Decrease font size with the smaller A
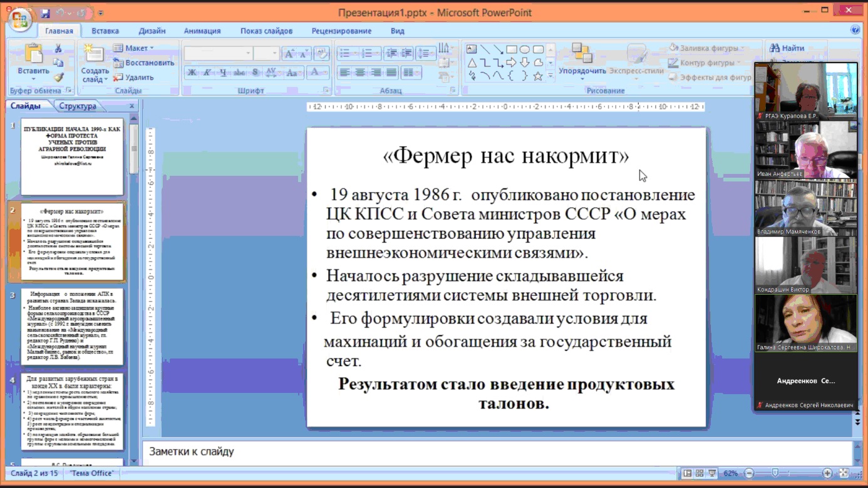Viewport: 868px width, 488px height. coord(303,54)
